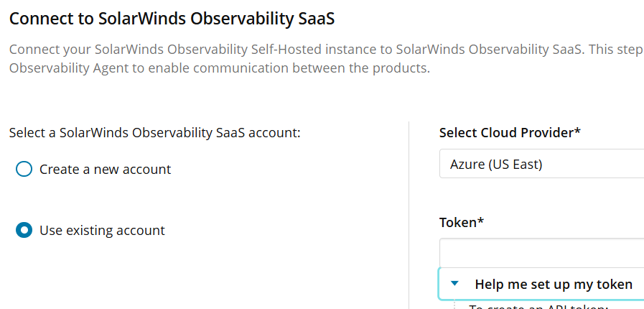Click the Azure (US East) selected value
Screen dimensions: 644x309
[x=496, y=164]
